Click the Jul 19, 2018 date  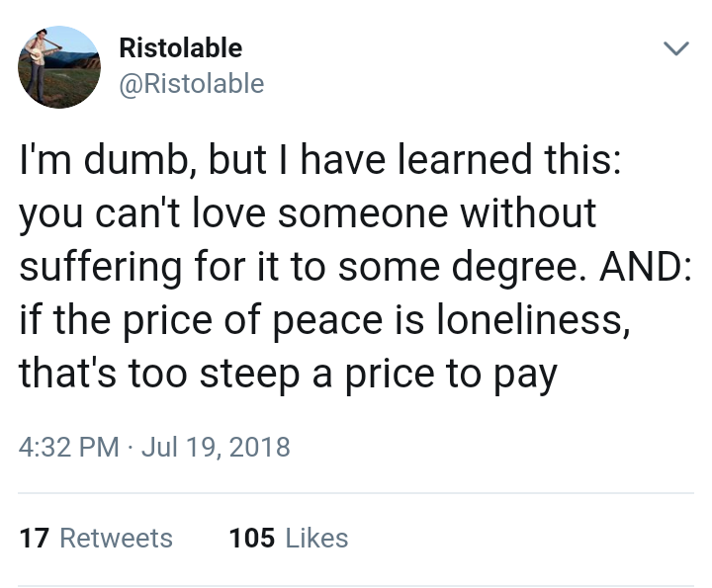click(x=216, y=447)
